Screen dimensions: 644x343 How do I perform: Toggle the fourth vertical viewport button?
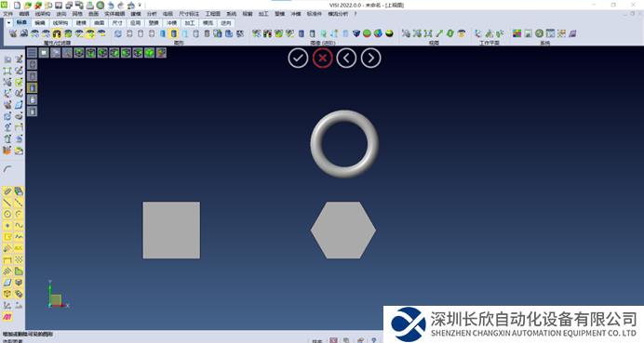32,99
